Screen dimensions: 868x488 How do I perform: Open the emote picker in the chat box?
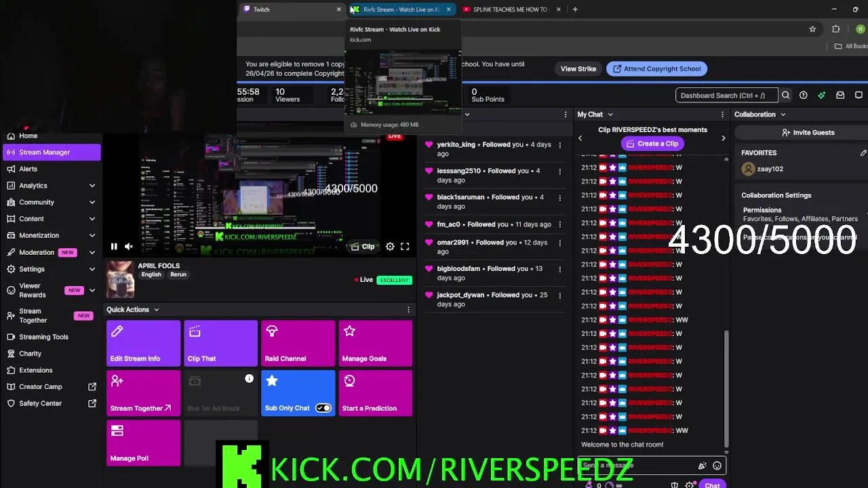coord(717,466)
